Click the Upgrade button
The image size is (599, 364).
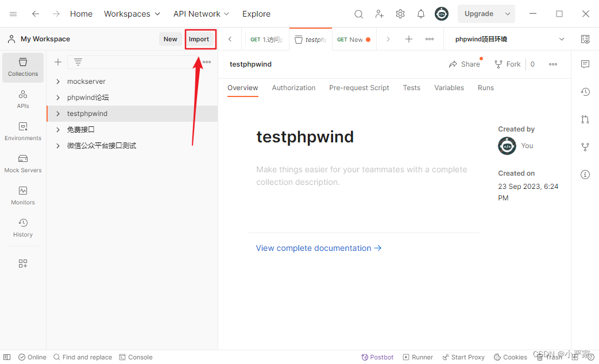[478, 14]
